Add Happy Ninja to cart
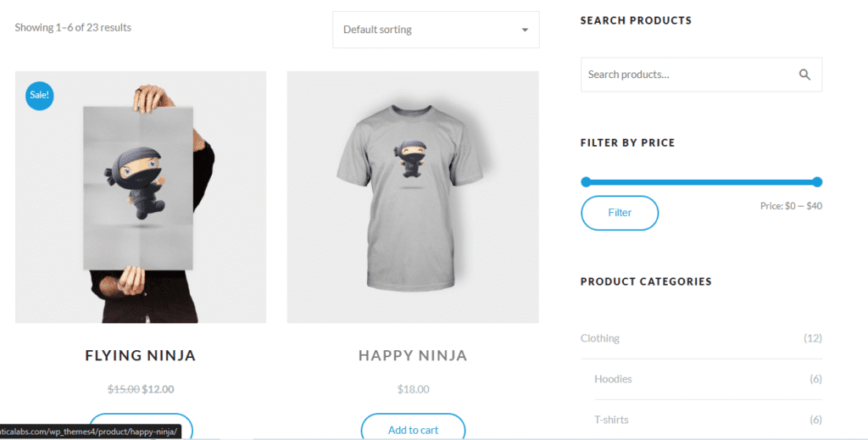 coord(413,429)
